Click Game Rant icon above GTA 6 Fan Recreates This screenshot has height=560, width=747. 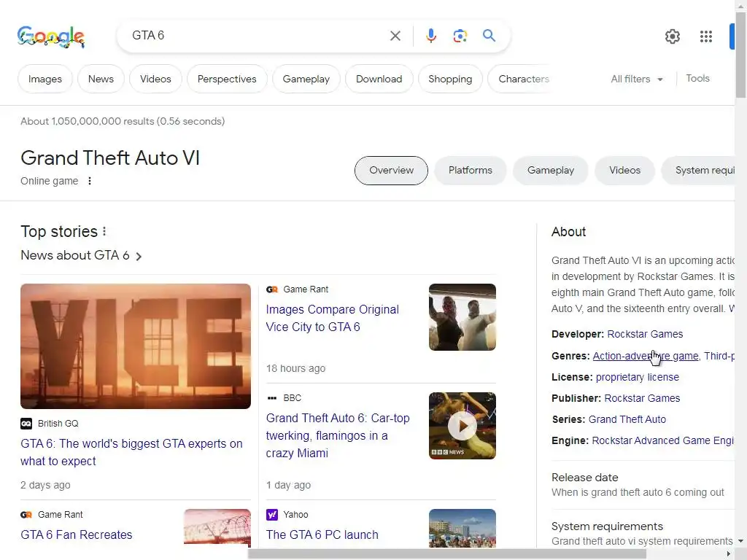(x=26, y=514)
